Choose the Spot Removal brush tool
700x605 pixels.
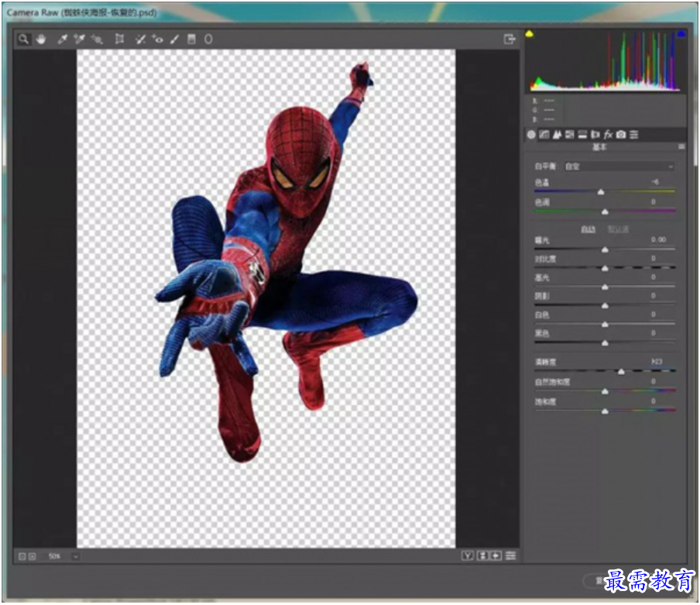point(140,40)
